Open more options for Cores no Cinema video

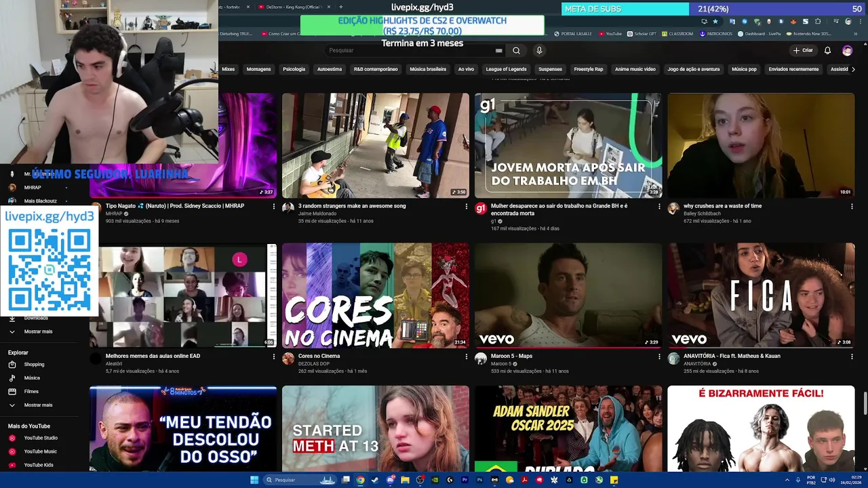point(467,357)
